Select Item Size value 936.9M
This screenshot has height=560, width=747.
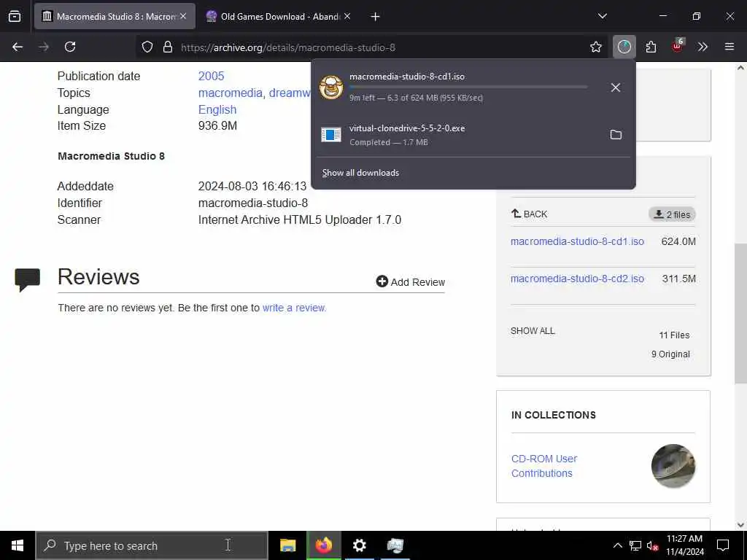click(217, 125)
